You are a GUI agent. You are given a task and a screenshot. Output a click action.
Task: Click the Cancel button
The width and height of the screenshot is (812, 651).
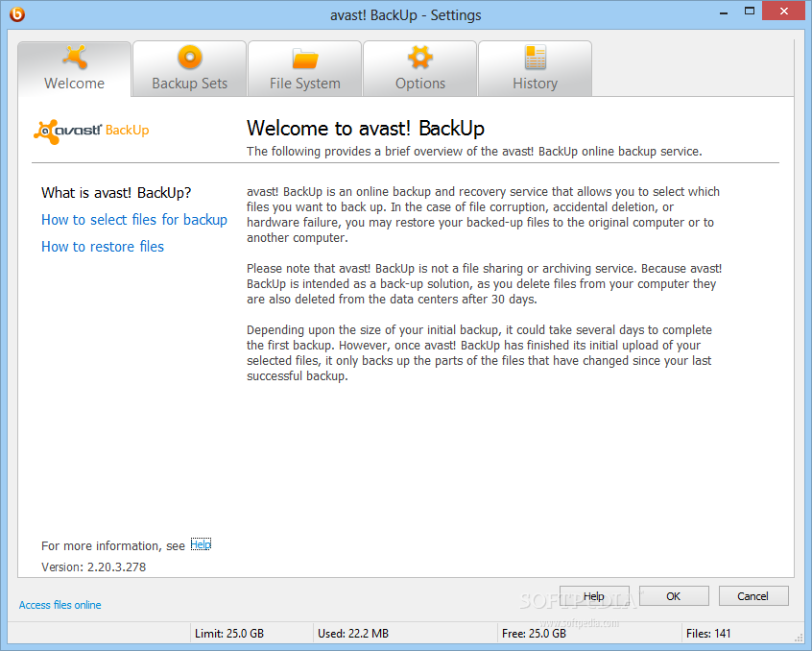click(x=753, y=596)
